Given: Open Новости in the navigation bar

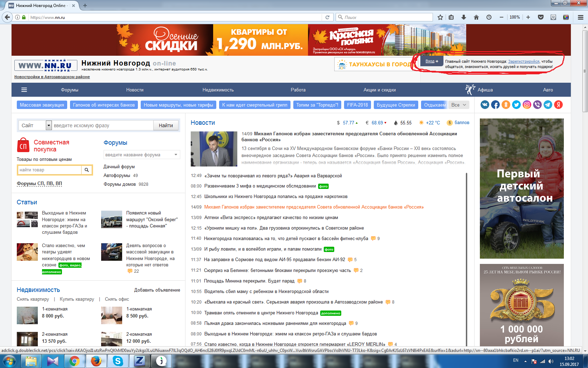Looking at the screenshot, I should 135,90.
